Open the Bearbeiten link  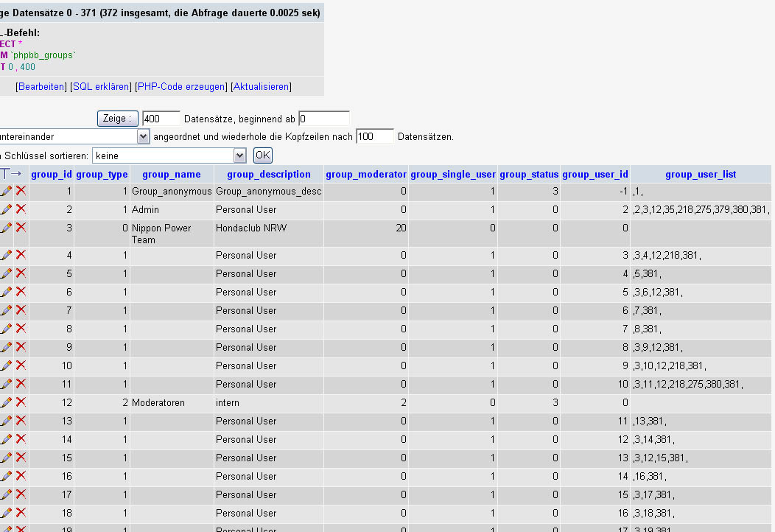pyautogui.click(x=41, y=87)
